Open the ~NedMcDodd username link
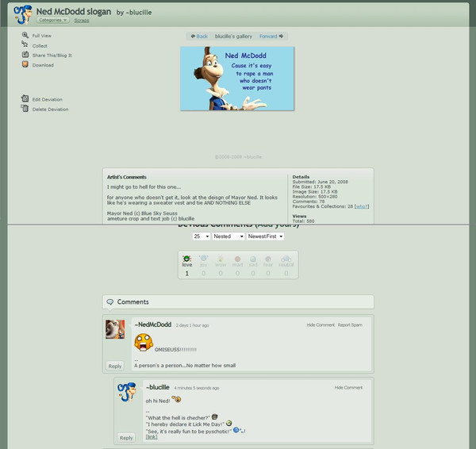476x449 pixels. click(153, 324)
